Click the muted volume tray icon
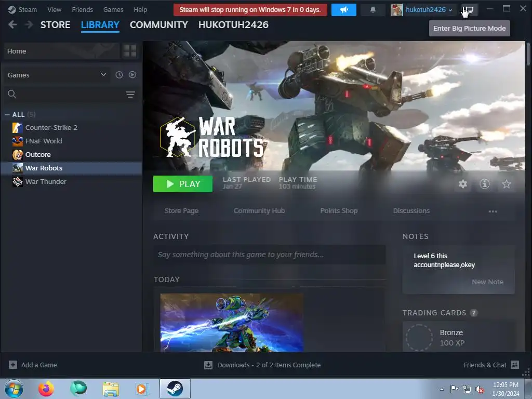 [480, 389]
